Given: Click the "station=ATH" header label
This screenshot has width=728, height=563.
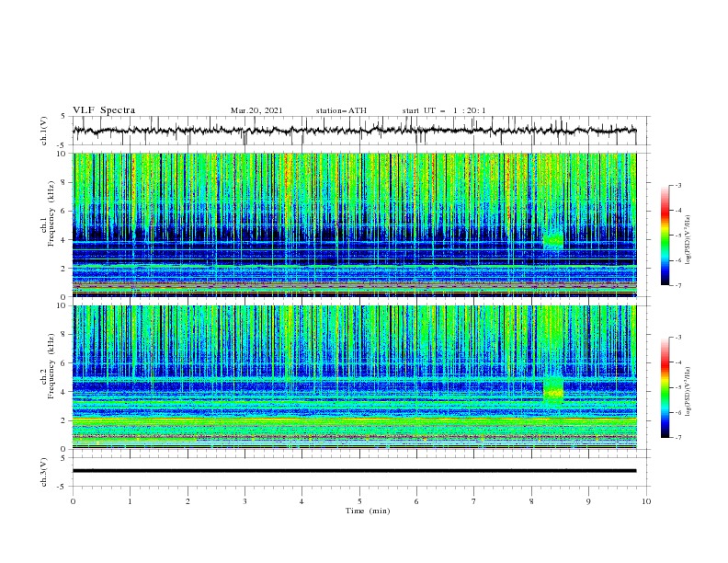Looking at the screenshot, I should 341,110.
